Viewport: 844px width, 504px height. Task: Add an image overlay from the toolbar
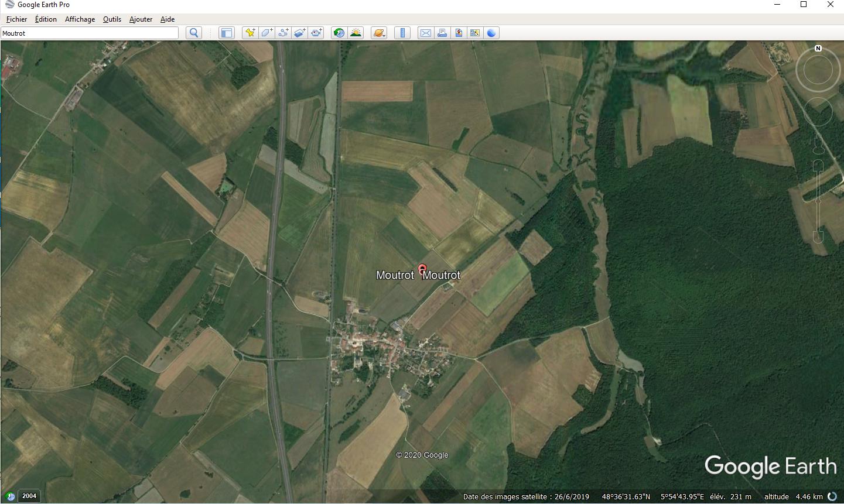pos(299,33)
